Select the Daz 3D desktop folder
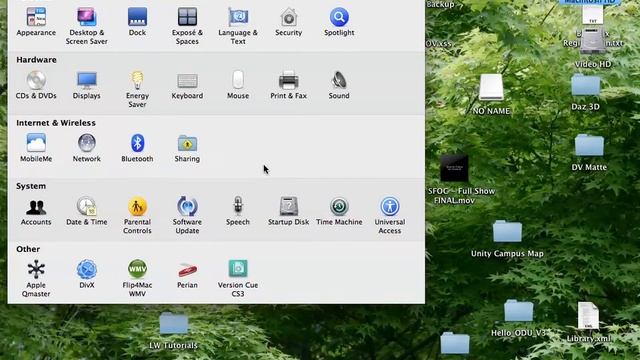The image size is (640, 360). pos(586,85)
